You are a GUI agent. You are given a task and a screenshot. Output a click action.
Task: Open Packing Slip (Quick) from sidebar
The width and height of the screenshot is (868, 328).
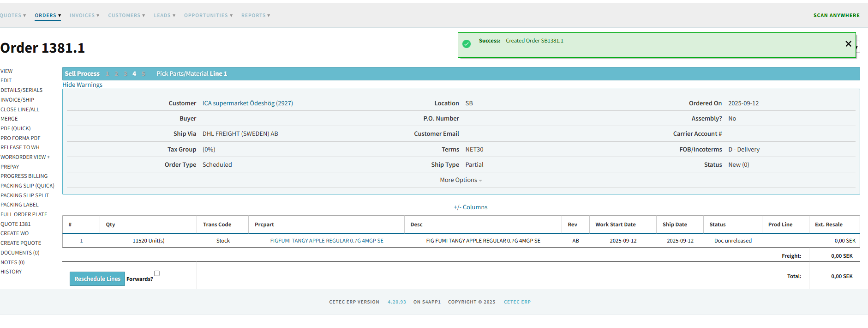pos(27,186)
